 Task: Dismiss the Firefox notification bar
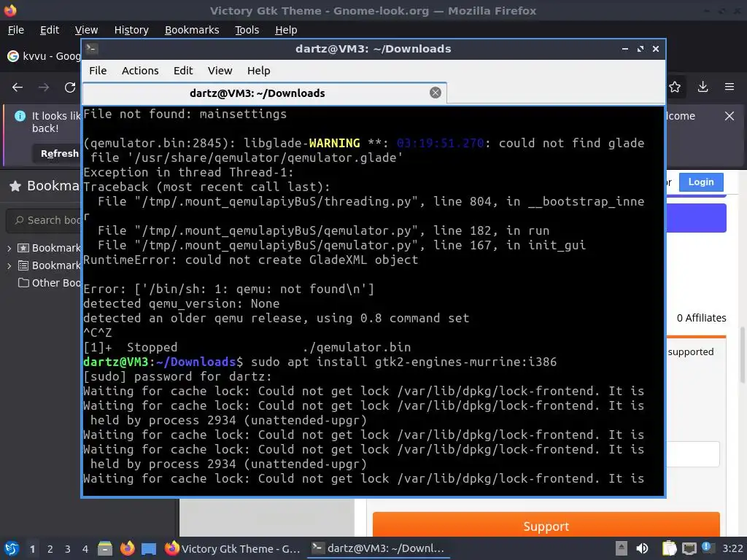[729, 116]
